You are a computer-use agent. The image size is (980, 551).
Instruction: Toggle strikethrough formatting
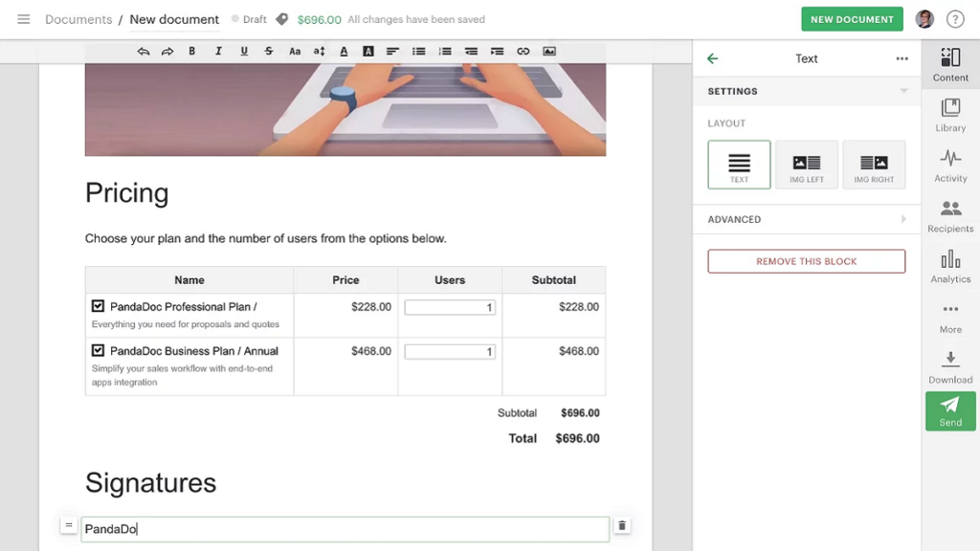click(269, 52)
